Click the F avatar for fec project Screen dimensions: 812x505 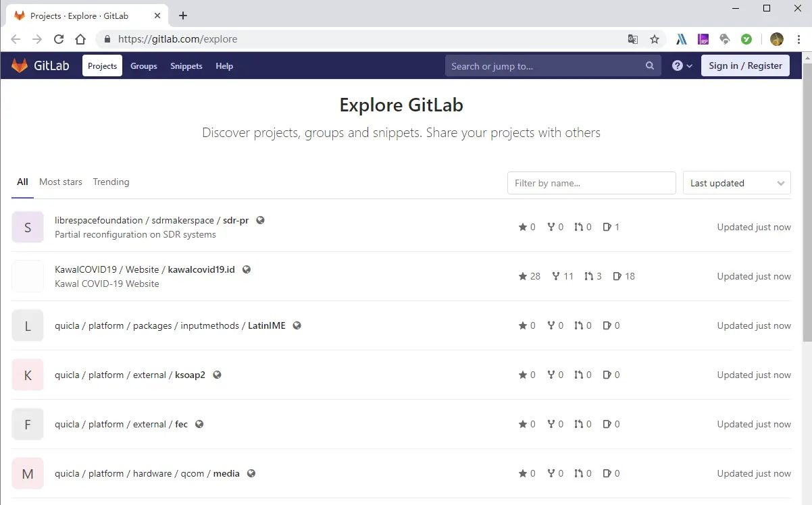pyautogui.click(x=28, y=424)
